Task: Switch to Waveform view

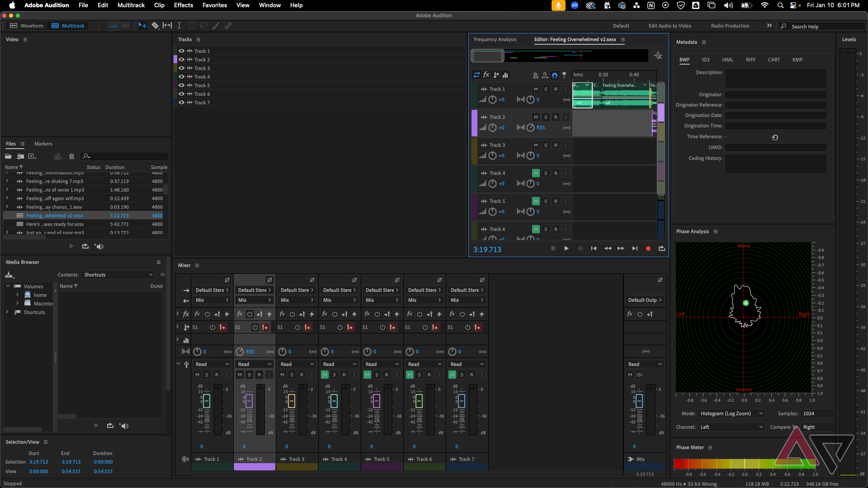Action: [27, 26]
